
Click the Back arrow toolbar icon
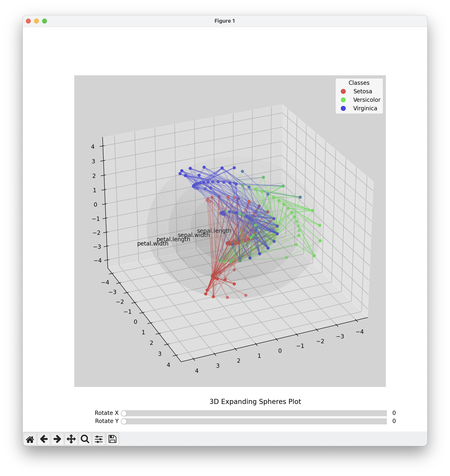coord(44,439)
